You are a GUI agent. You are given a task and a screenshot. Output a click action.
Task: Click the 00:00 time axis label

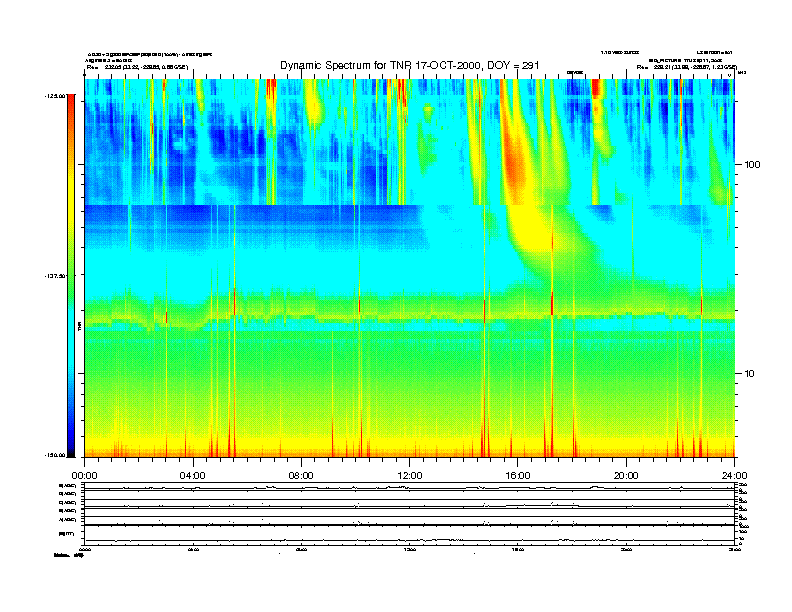[x=84, y=476]
